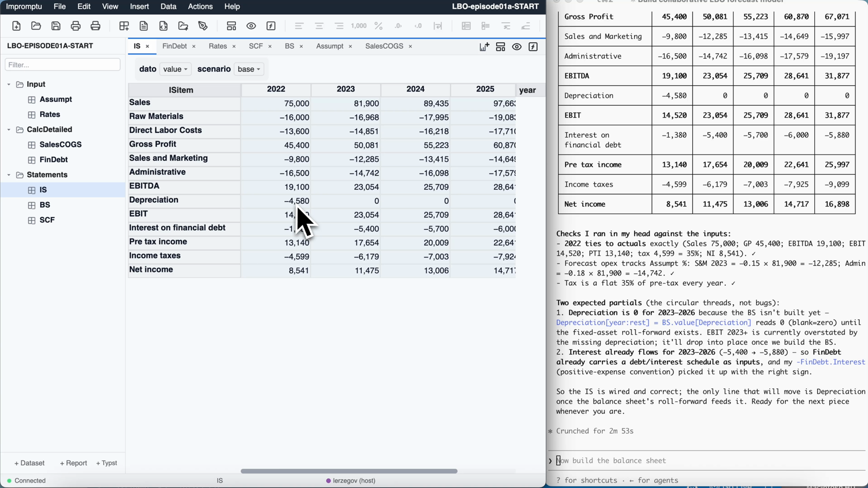The height and width of the screenshot is (488, 868).
Task: Click the column width fit toolbar icon
Action: click(x=438, y=26)
